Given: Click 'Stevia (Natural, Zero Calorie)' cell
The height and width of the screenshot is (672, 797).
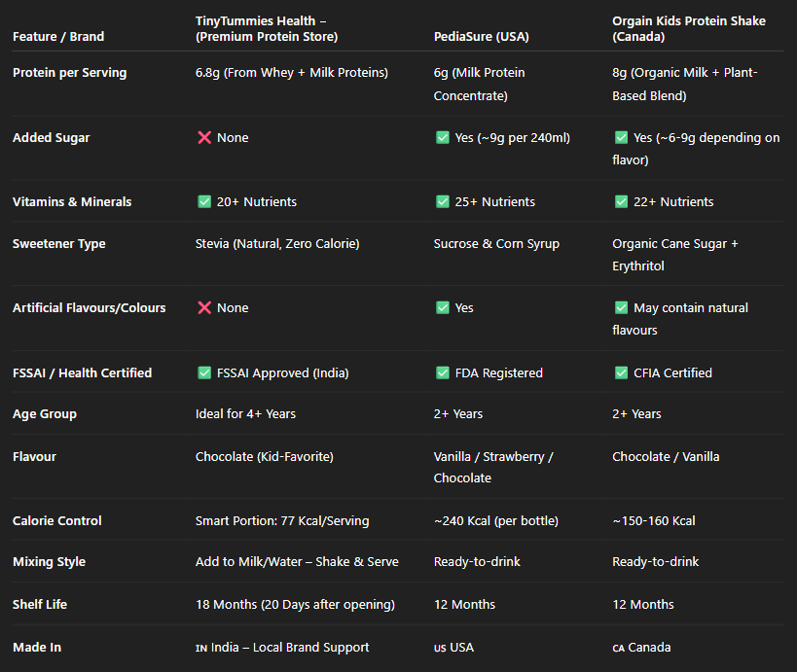Looking at the screenshot, I should tap(277, 244).
